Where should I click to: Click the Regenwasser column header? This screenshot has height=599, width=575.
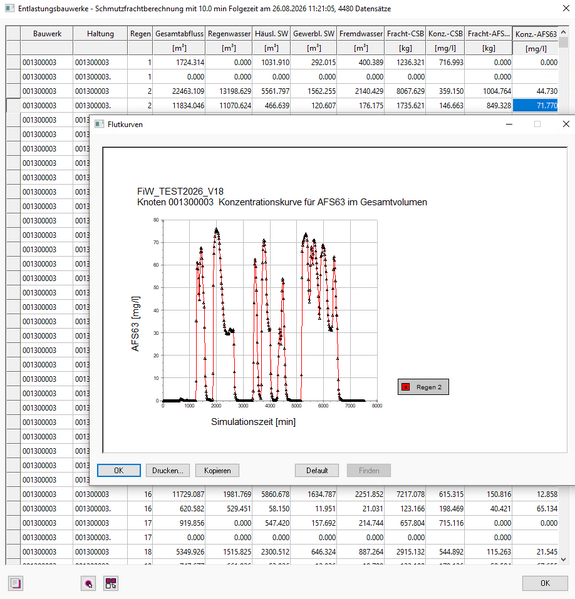[229, 34]
